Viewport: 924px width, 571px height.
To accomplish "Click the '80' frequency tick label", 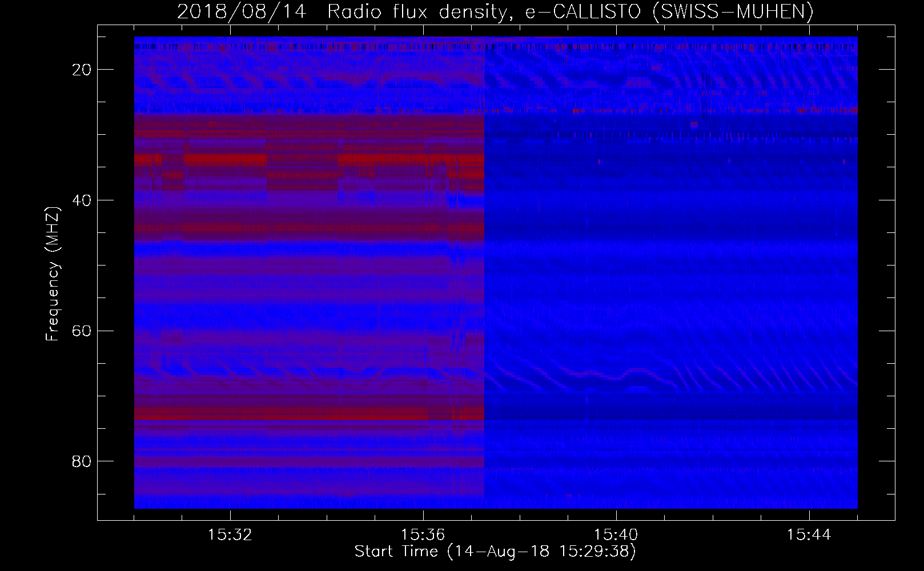I will [82, 461].
